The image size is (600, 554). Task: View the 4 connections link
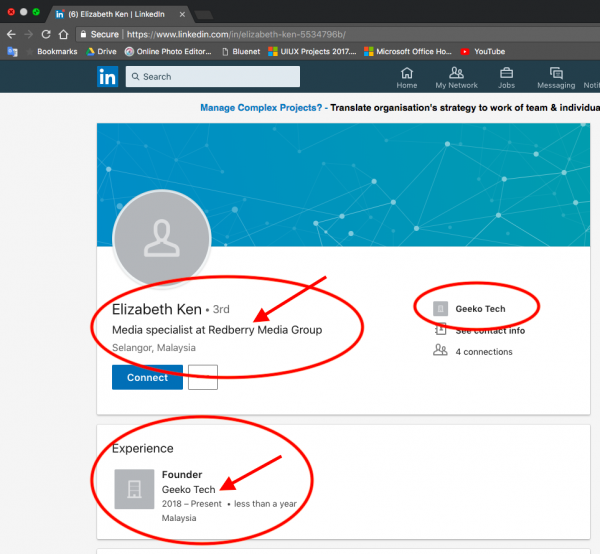click(x=485, y=351)
